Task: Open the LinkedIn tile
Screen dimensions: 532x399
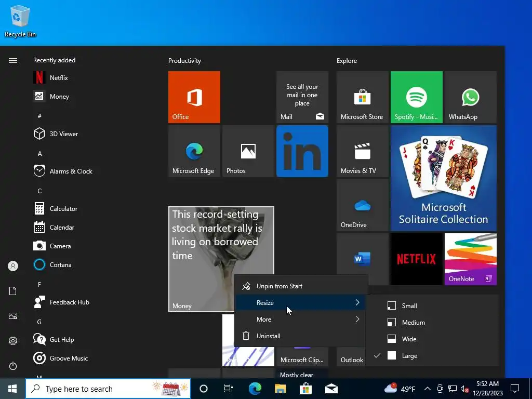Action: point(302,151)
